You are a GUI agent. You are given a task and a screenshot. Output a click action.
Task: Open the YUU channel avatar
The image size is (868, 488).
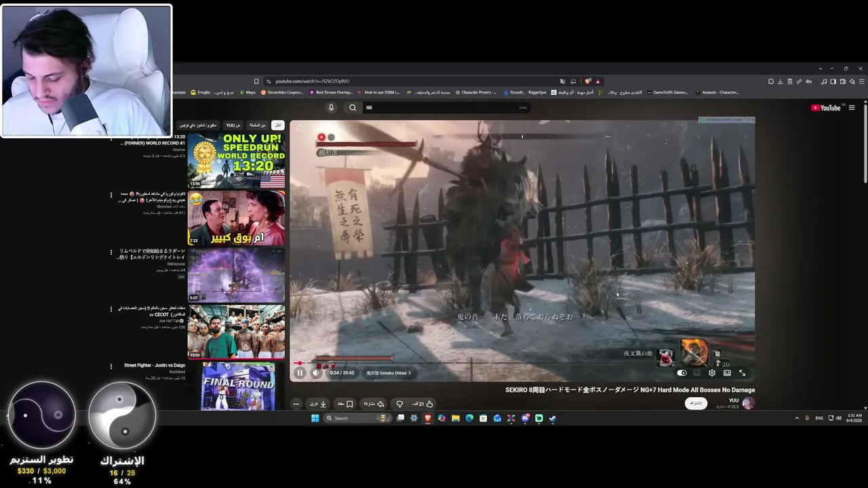pos(749,403)
